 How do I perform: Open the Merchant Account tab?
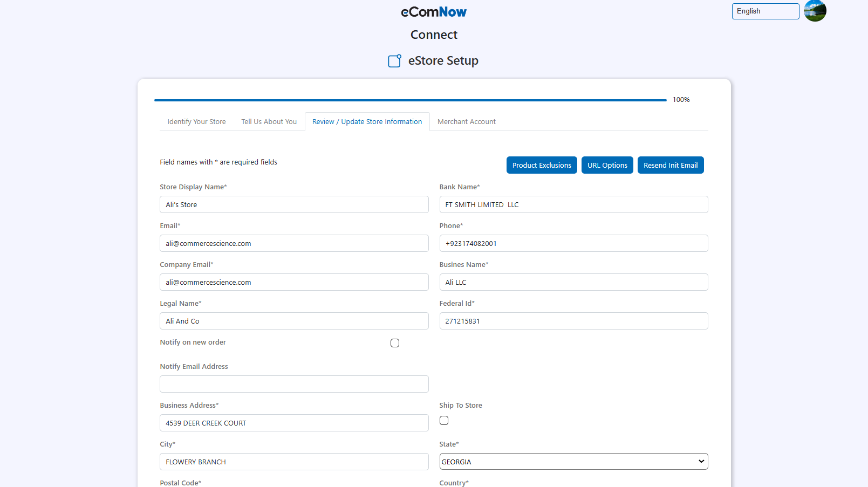tap(466, 122)
